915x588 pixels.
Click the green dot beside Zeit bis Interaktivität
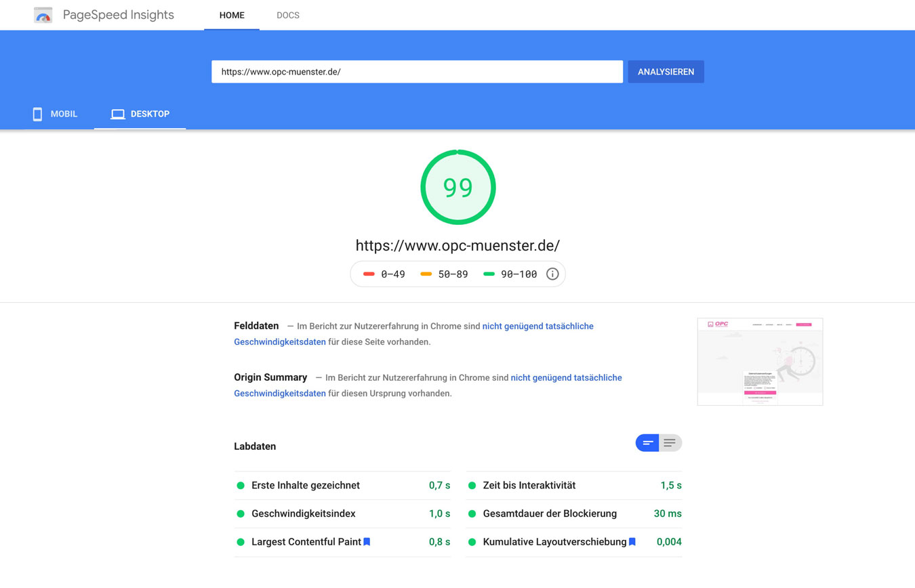point(472,486)
